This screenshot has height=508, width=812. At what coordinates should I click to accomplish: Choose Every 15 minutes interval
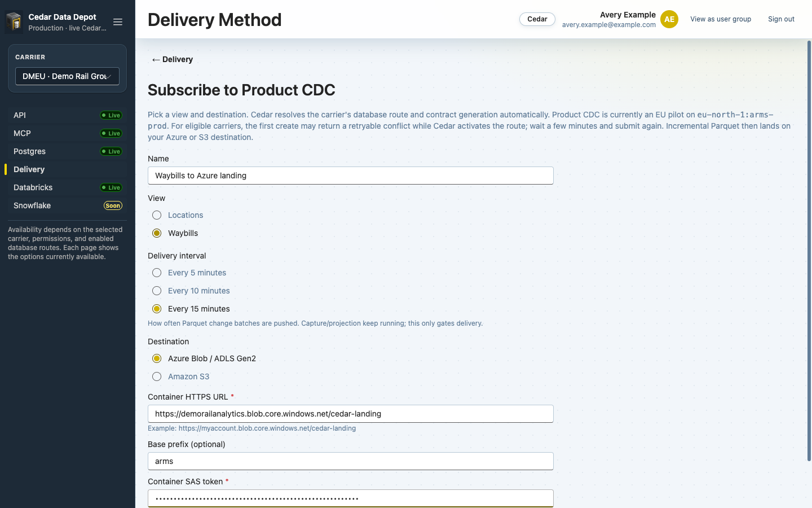[157, 309]
